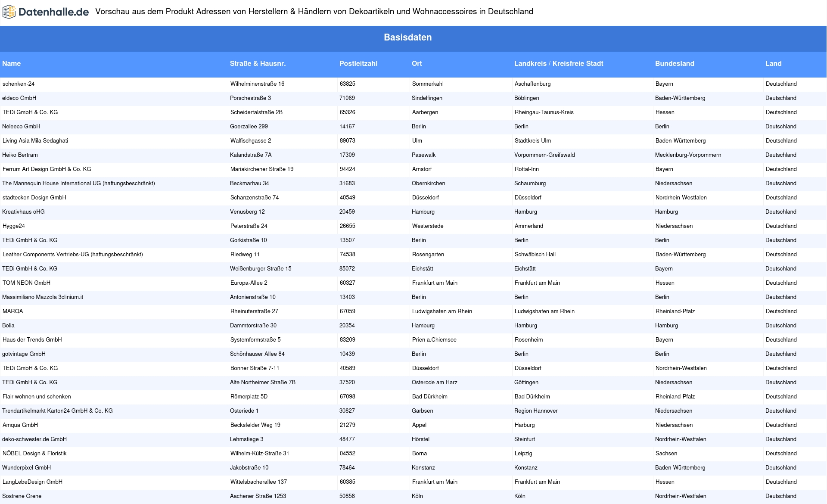Click postal code 04552
This screenshot has width=827, height=504.
pos(347,454)
